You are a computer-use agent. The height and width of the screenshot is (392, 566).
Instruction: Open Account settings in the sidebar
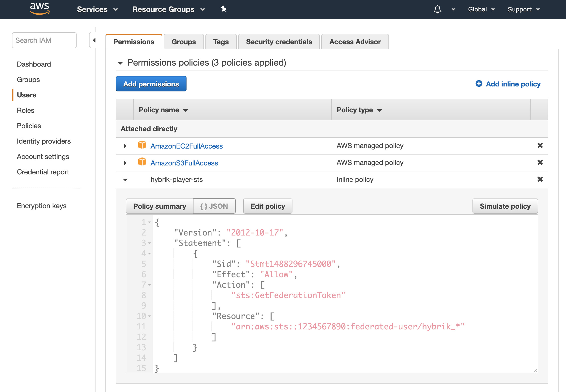[43, 157]
